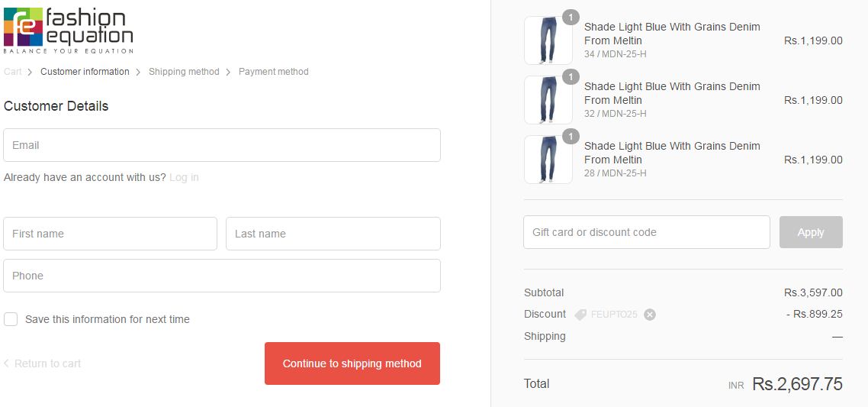The width and height of the screenshot is (868, 407).
Task: Click the discount tag icon
Action: tap(580, 315)
